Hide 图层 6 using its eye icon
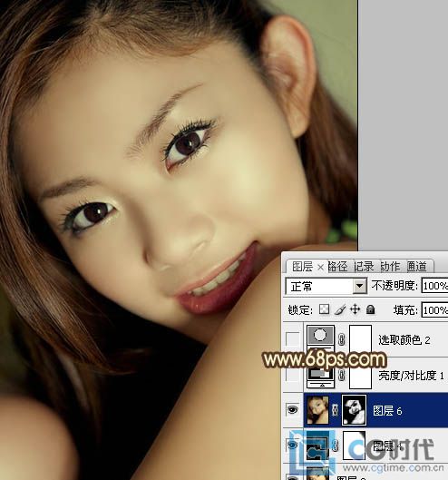Image resolution: width=448 pixels, height=480 pixels. click(293, 409)
